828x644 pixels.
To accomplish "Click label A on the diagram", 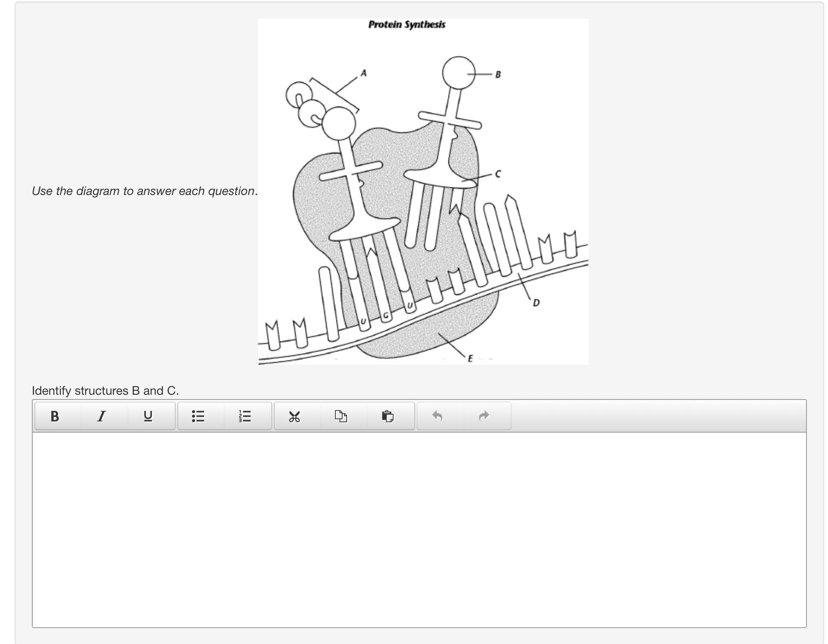I will (364, 73).
